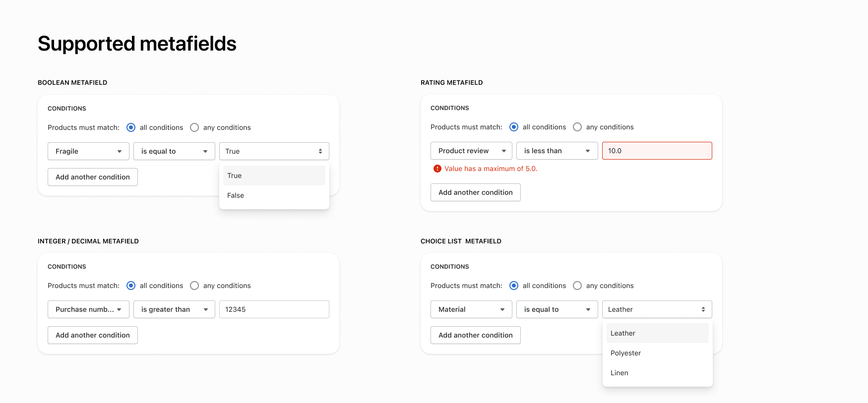Open the Fragile field dropdown
This screenshot has height=403, width=868.
click(x=88, y=151)
